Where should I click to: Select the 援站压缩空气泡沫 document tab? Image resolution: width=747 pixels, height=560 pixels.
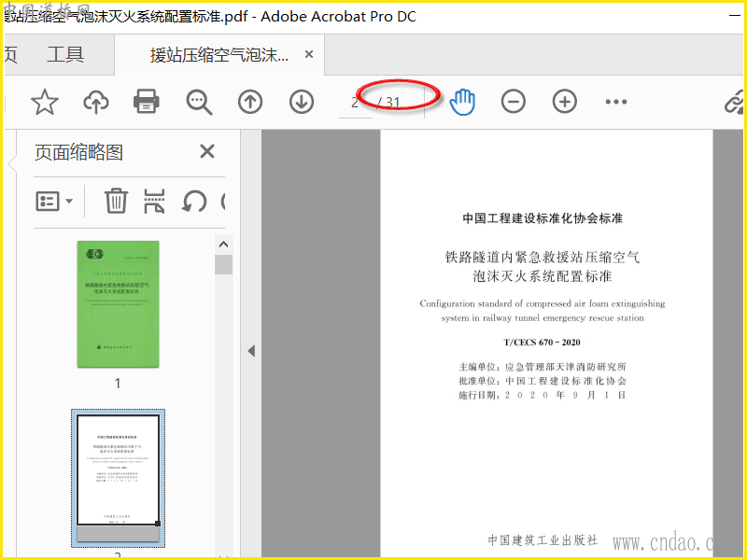click(x=219, y=55)
